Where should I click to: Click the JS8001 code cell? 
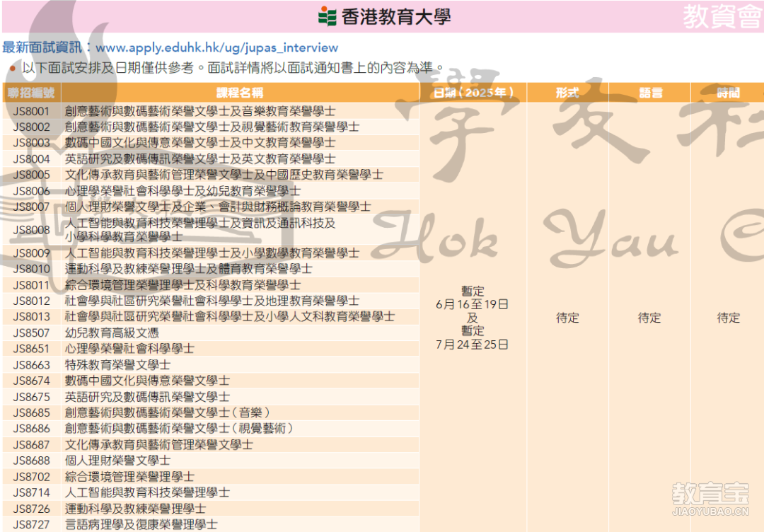point(31,111)
